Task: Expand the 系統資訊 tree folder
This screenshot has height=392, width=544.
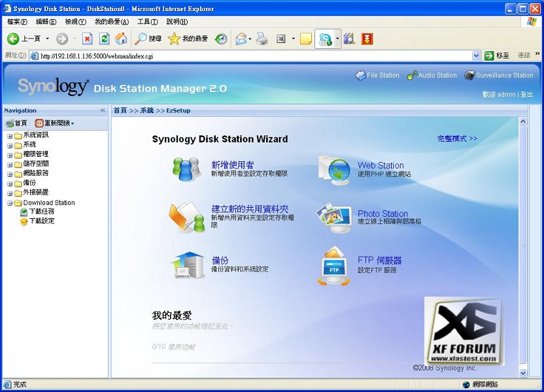Action: 10,136
